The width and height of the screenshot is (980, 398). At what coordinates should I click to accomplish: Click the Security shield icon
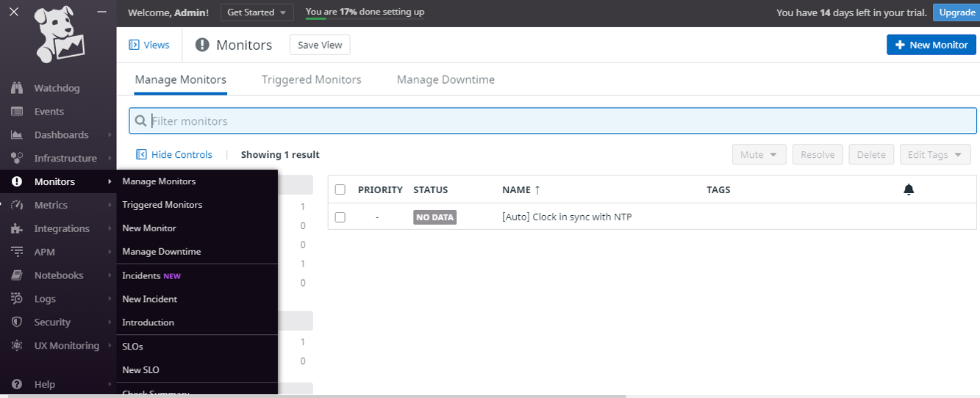(x=17, y=322)
